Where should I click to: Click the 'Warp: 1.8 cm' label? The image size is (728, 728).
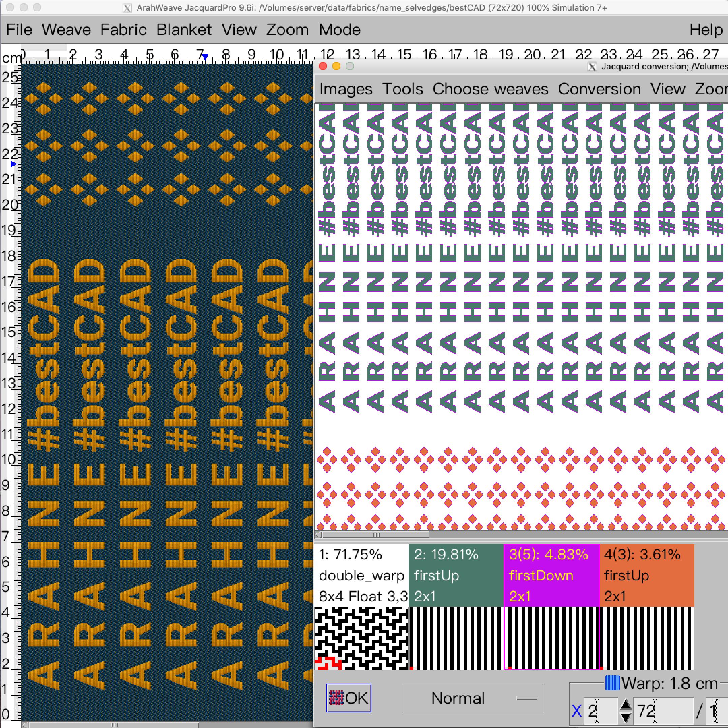click(x=669, y=683)
